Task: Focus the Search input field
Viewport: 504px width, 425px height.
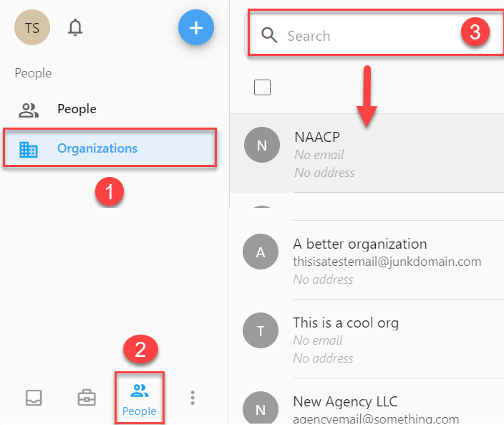Action: 375,34
